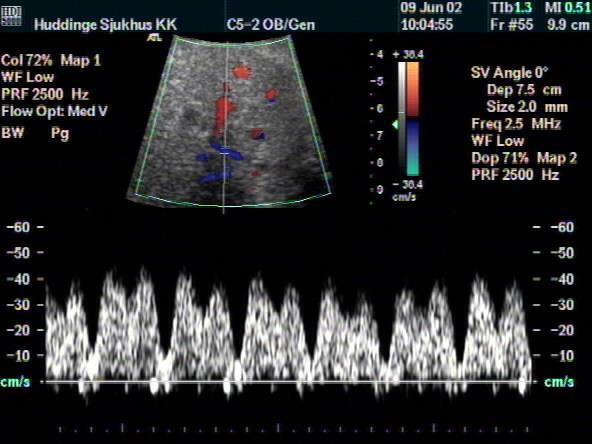Click the ATL probe orientation marker

point(155,37)
